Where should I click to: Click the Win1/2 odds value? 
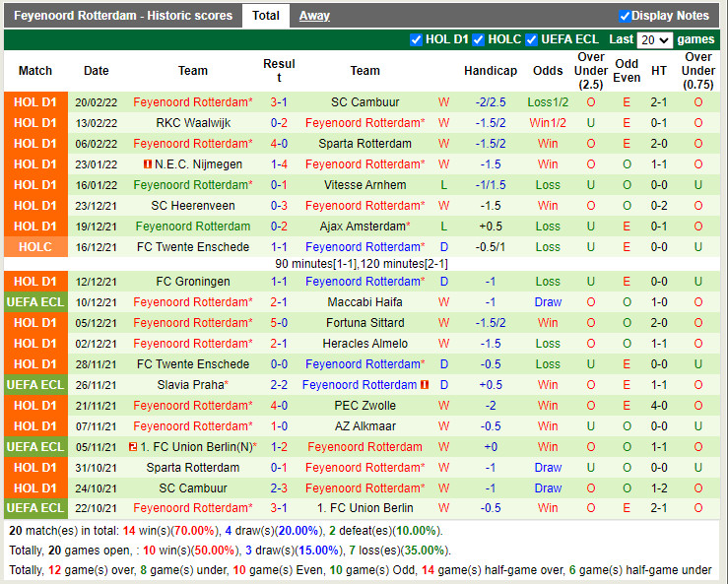pyautogui.click(x=548, y=123)
